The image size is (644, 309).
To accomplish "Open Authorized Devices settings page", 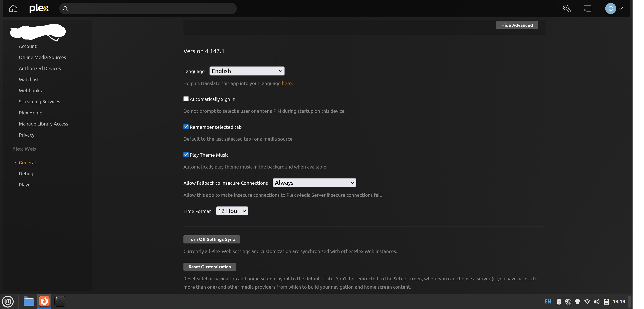I will [40, 68].
